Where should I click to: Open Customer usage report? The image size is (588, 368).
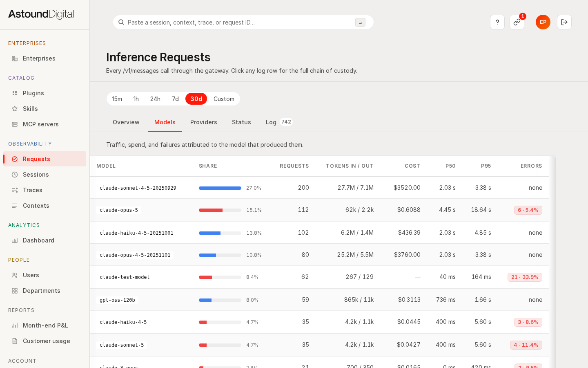45,341
